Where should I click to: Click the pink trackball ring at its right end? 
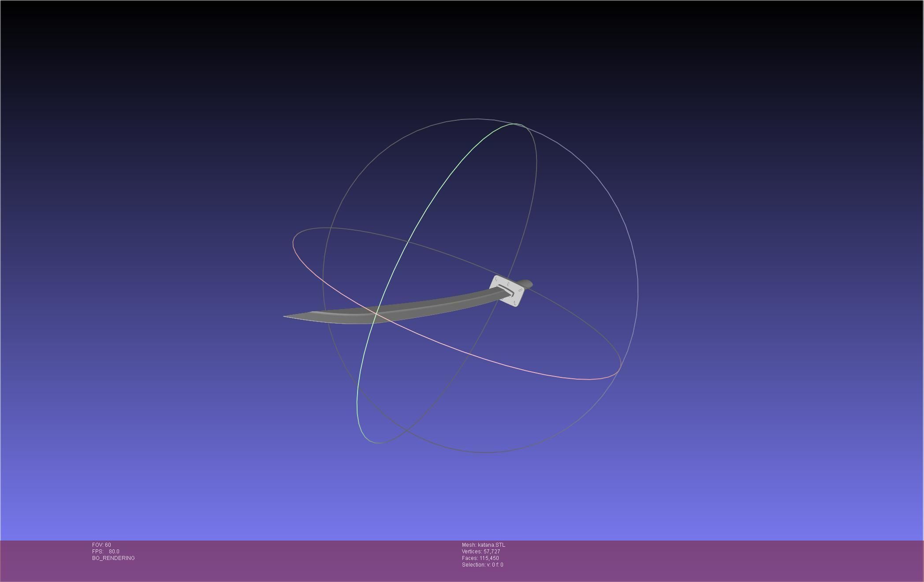620,366
